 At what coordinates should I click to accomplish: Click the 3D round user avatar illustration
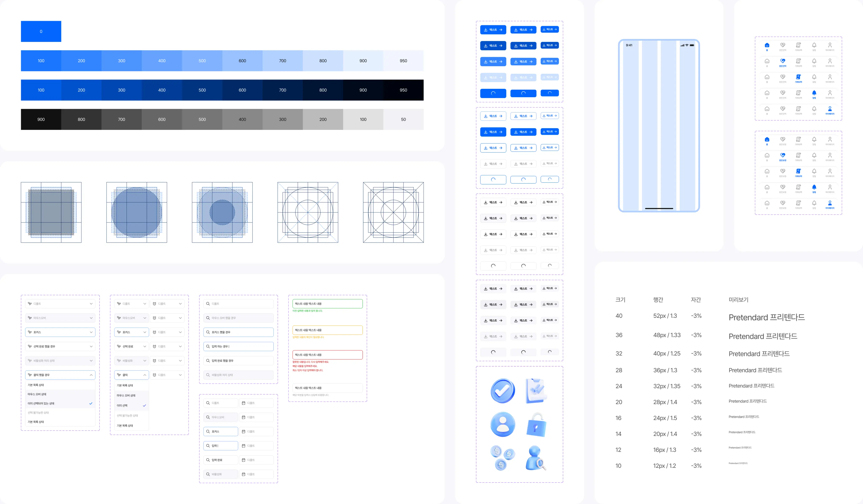pyautogui.click(x=502, y=424)
